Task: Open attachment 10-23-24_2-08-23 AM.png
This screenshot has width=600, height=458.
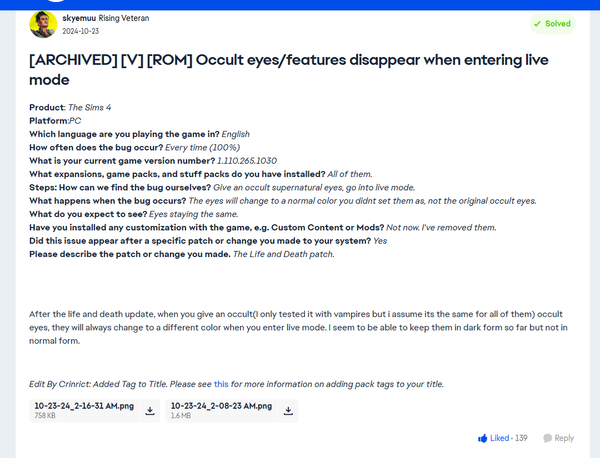Action: pyautogui.click(x=220, y=405)
